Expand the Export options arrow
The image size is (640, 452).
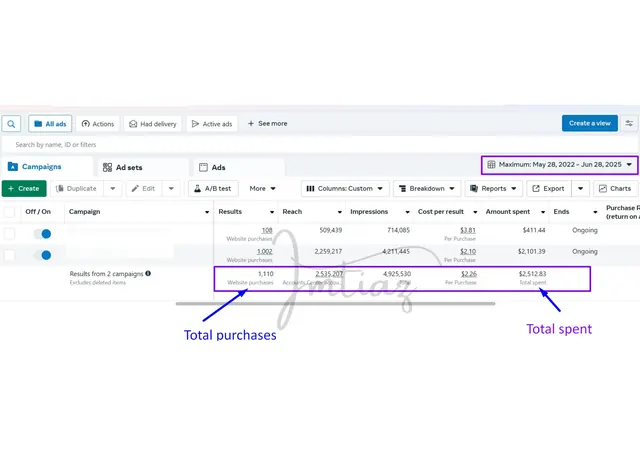[580, 189]
